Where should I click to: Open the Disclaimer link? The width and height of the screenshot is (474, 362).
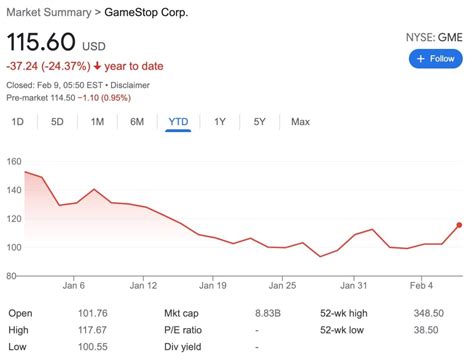point(130,85)
